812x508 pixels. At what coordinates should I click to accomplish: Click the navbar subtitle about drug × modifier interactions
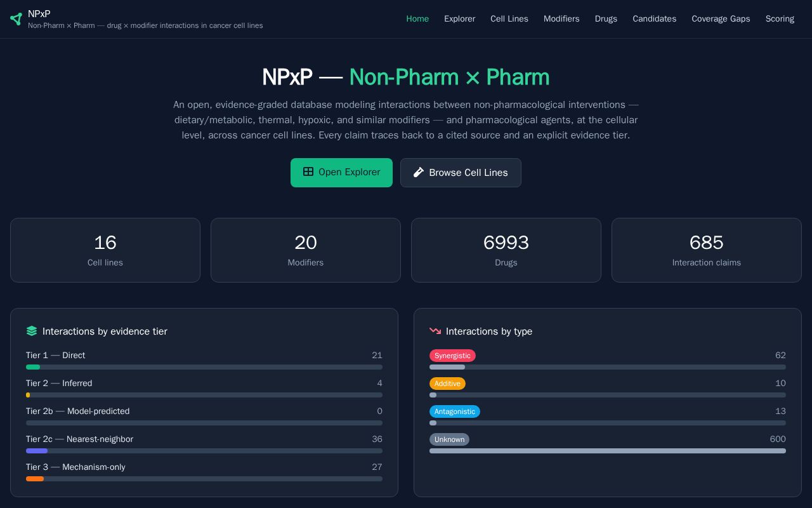(x=145, y=25)
